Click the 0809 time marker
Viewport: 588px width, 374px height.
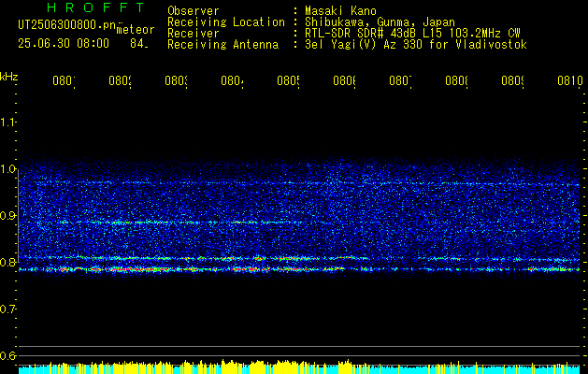click(x=513, y=81)
